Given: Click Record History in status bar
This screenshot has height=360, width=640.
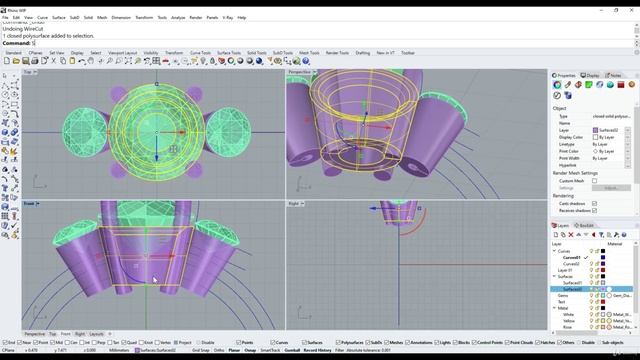Looking at the screenshot, I should coord(317,350).
